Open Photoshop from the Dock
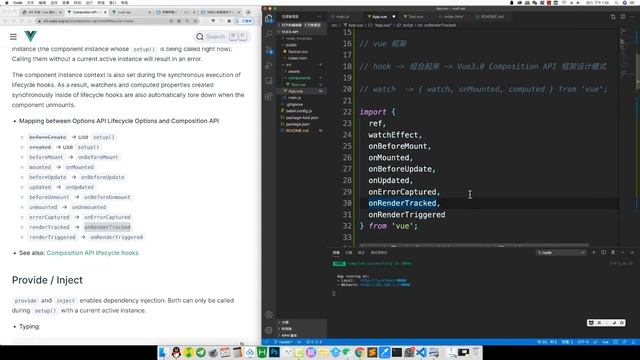Screen dimensions: 640x360 [274, 352]
